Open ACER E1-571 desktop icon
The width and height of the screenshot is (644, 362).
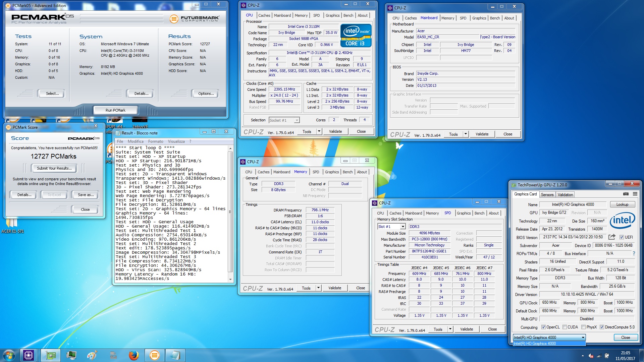click(x=12, y=226)
